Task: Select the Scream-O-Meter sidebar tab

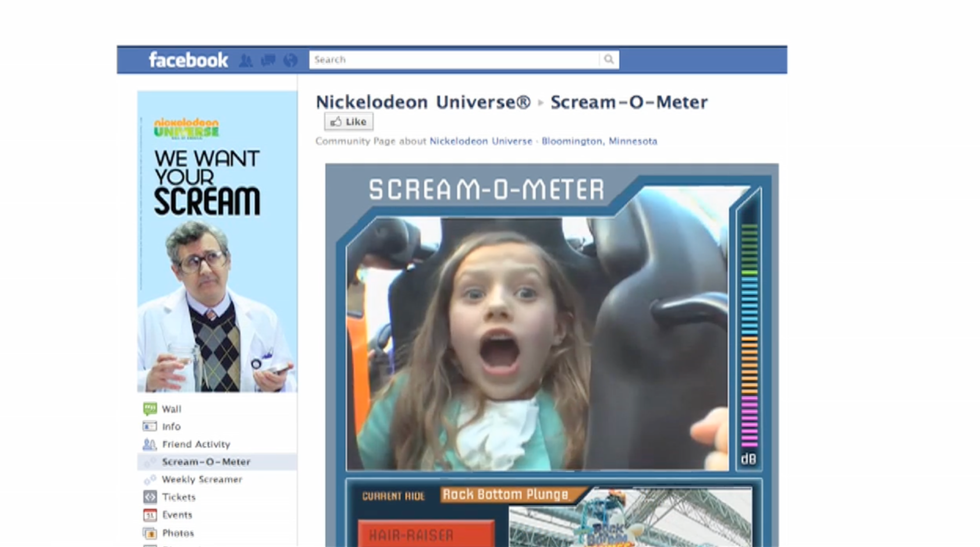Action: pos(205,461)
